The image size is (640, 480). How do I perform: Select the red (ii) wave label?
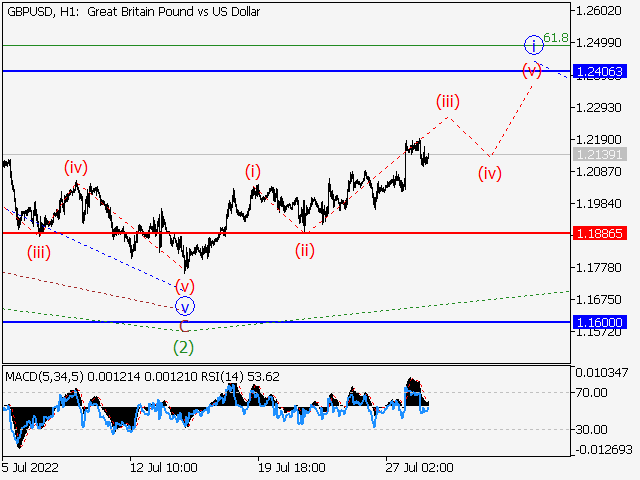click(305, 250)
